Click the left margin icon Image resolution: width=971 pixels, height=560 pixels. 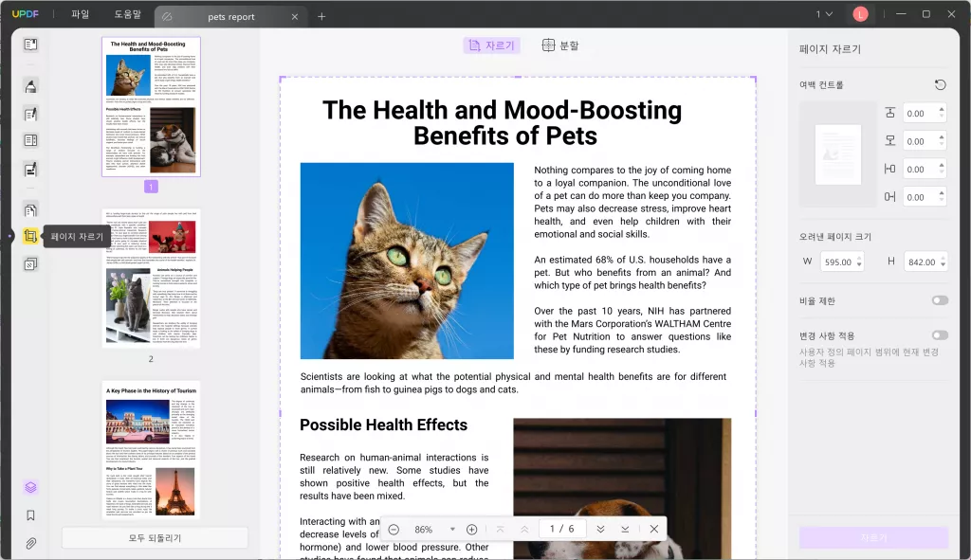point(889,169)
